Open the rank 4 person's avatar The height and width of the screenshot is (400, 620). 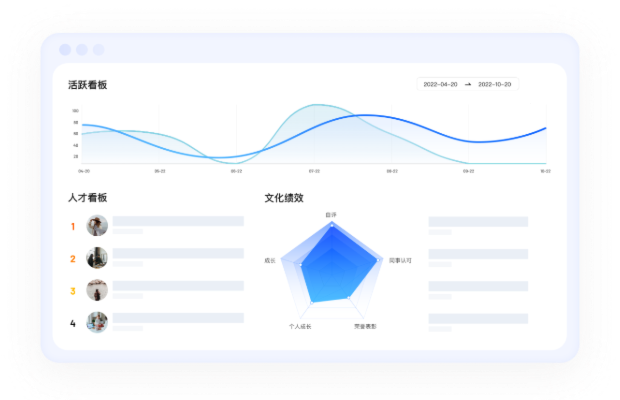[x=97, y=323]
